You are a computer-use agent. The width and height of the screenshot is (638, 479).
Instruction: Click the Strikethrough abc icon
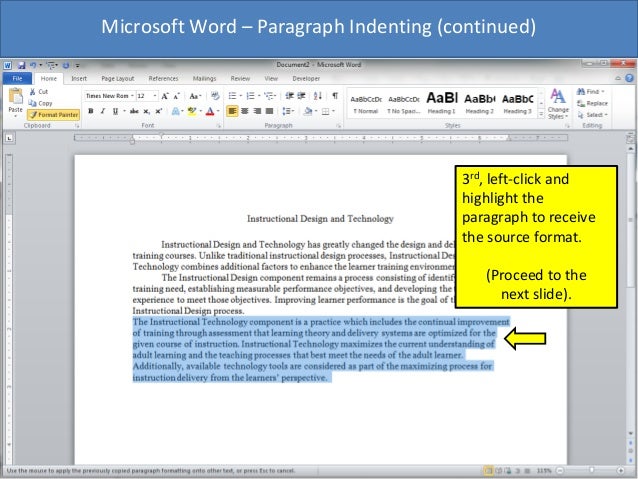[134, 111]
